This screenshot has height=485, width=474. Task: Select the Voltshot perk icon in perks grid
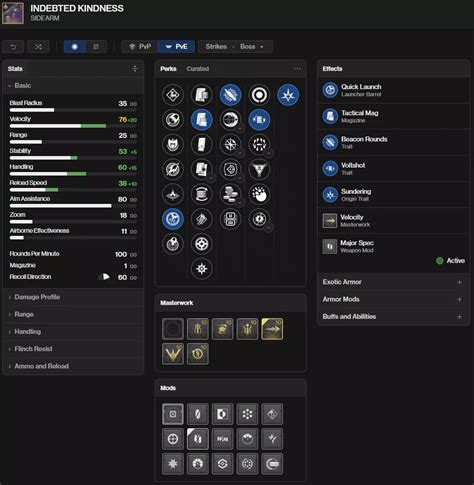tap(259, 120)
